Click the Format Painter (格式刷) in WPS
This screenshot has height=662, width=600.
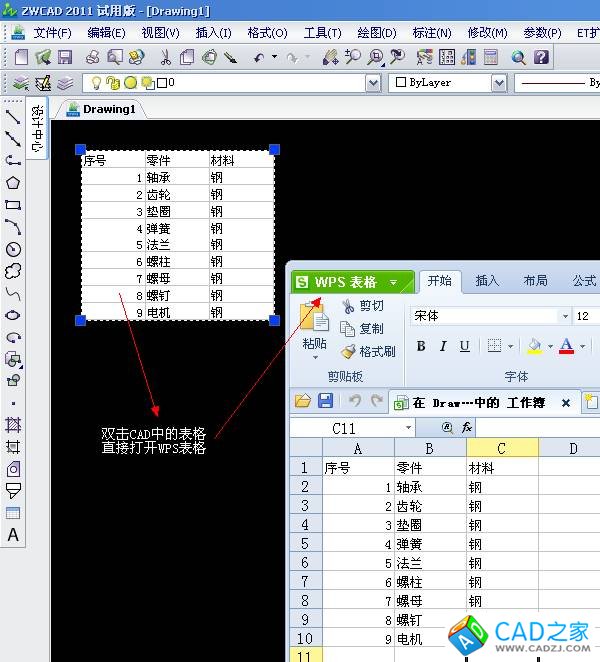point(368,351)
